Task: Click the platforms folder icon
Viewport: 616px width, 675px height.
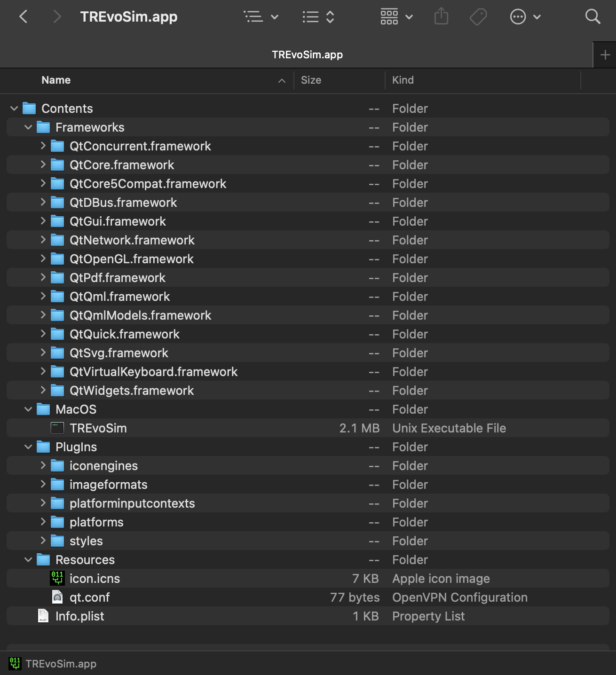Action: click(57, 522)
